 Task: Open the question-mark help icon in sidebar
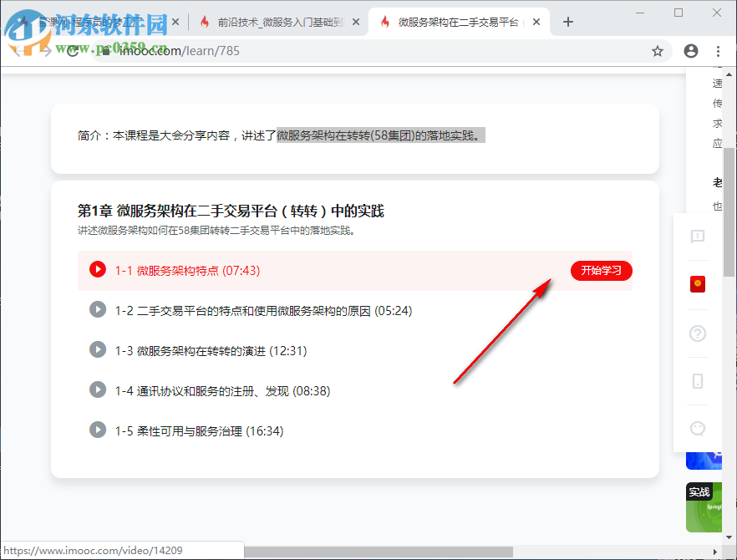698,333
